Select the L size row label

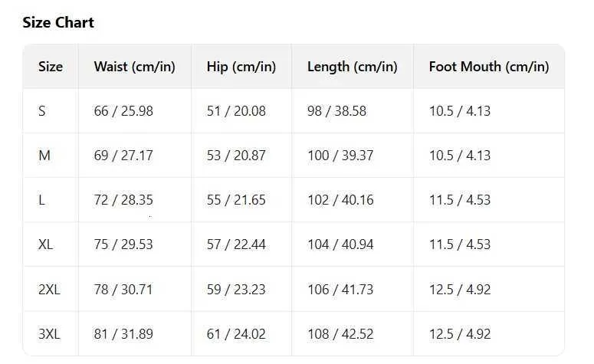click(41, 200)
